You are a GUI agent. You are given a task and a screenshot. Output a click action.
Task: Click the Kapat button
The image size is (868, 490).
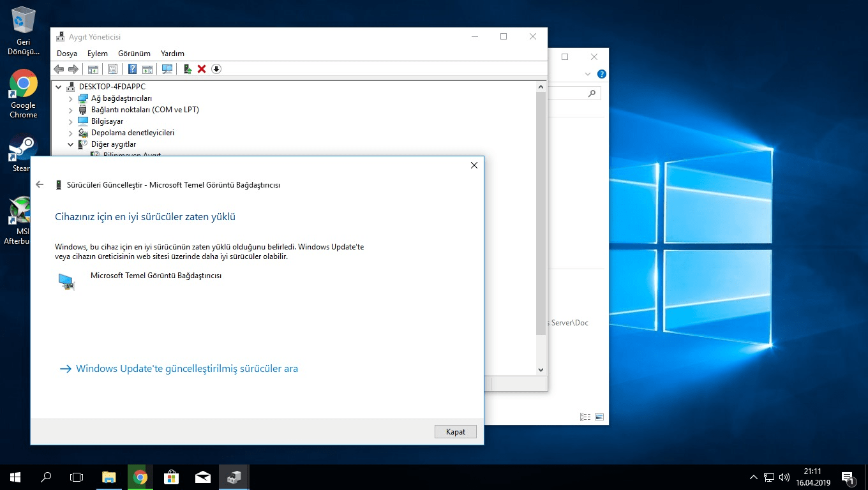[455, 432]
